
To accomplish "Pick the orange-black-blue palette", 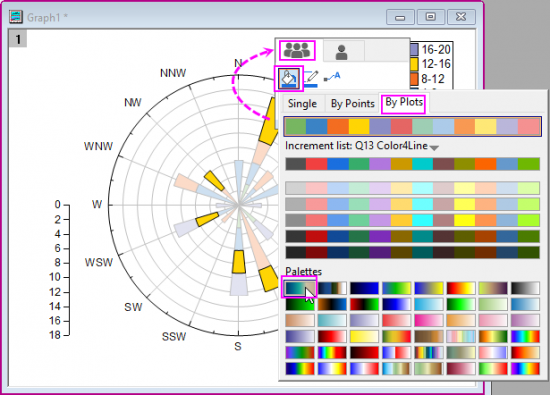I will 332,304.
